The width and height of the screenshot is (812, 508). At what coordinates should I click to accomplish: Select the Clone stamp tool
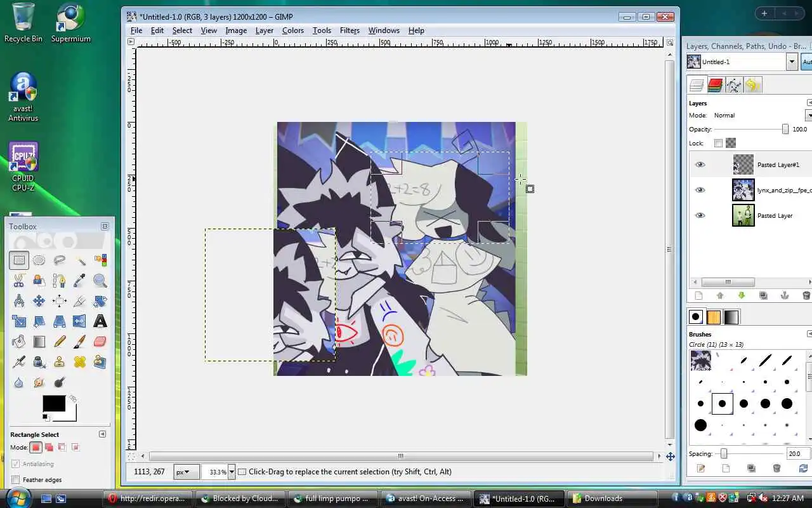point(60,361)
